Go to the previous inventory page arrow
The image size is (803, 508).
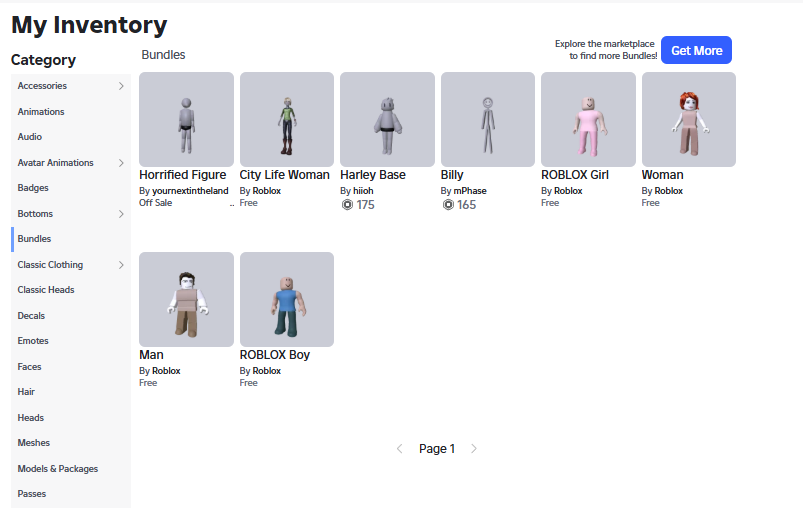pyautogui.click(x=399, y=449)
